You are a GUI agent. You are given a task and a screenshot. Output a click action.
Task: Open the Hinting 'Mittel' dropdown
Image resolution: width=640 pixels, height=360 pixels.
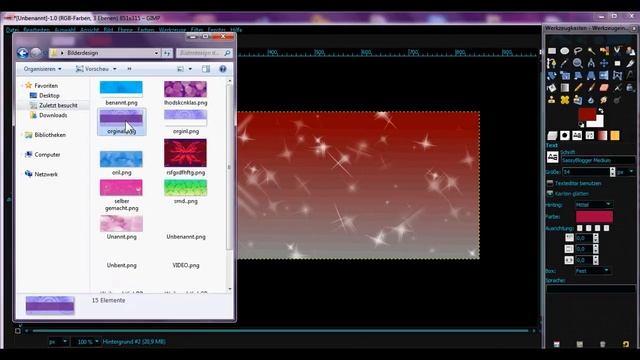click(x=593, y=204)
